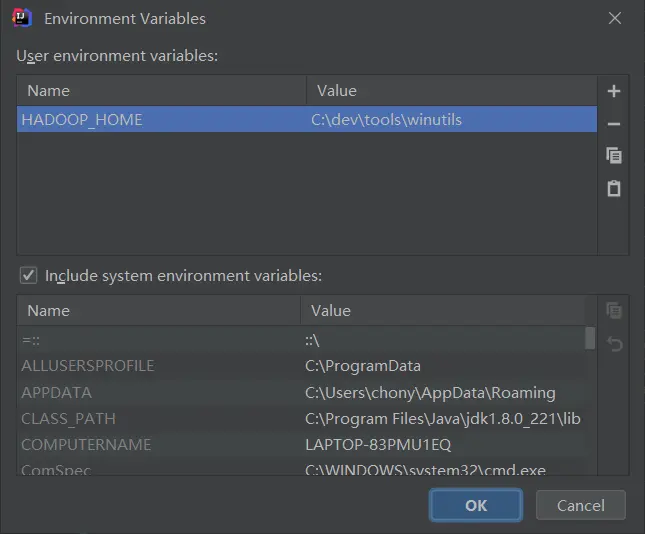Add a new user environment variable
The height and width of the screenshot is (534, 645).
tap(614, 91)
